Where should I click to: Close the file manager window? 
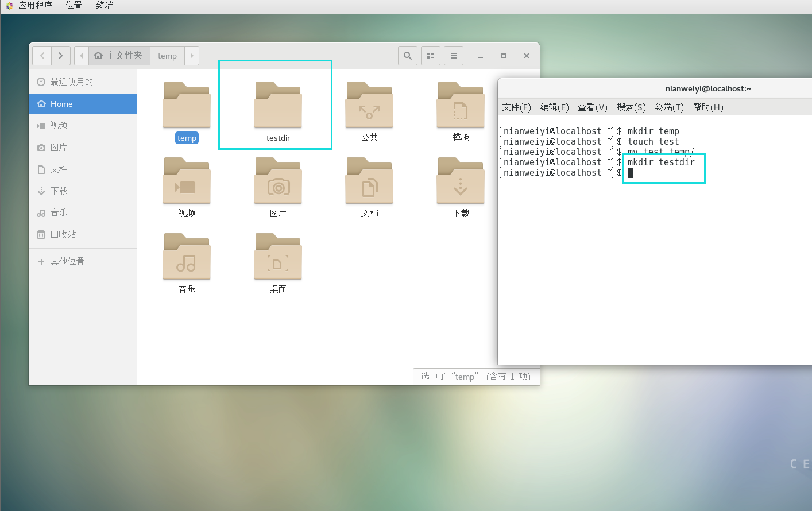(527, 56)
